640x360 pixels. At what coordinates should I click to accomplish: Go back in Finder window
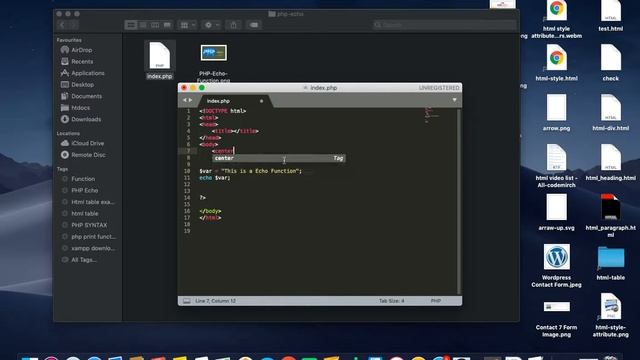(x=62, y=25)
